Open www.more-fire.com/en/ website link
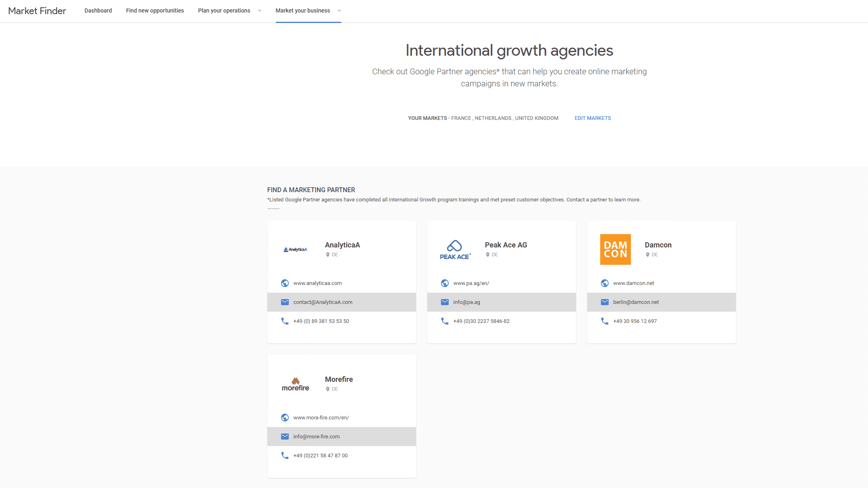Viewport: 868px width, 488px height. (321, 418)
